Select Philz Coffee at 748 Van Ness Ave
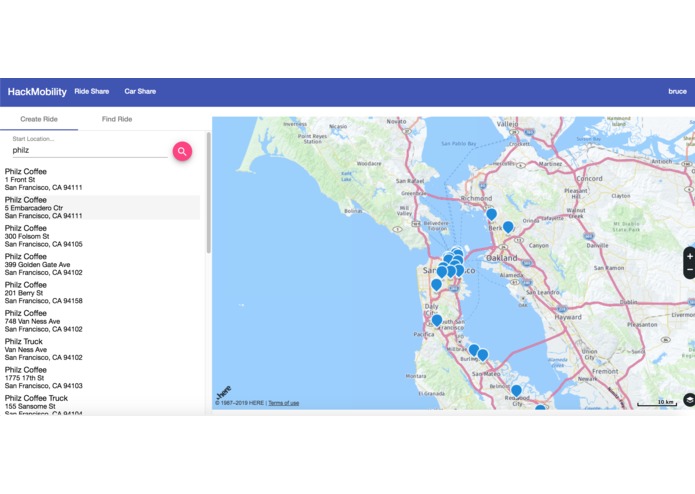 tap(102, 321)
